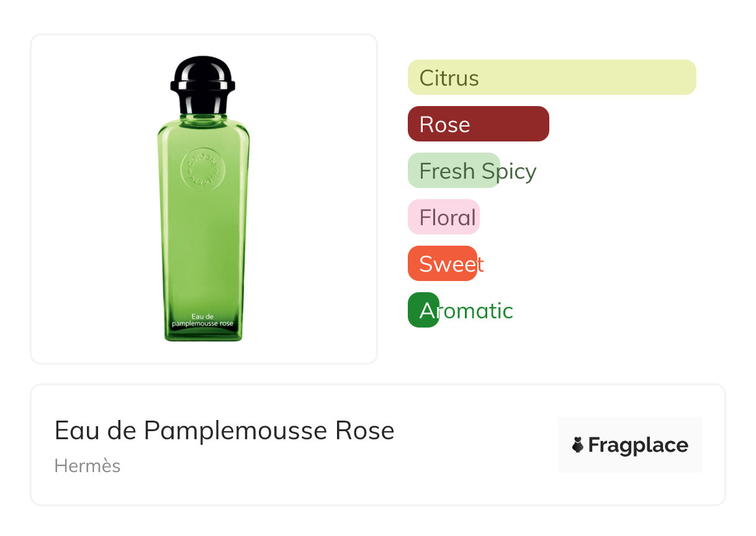The width and height of the screenshot is (756, 536).
Task: Click the embossed circular seal on the bottle
Action: click(x=200, y=168)
